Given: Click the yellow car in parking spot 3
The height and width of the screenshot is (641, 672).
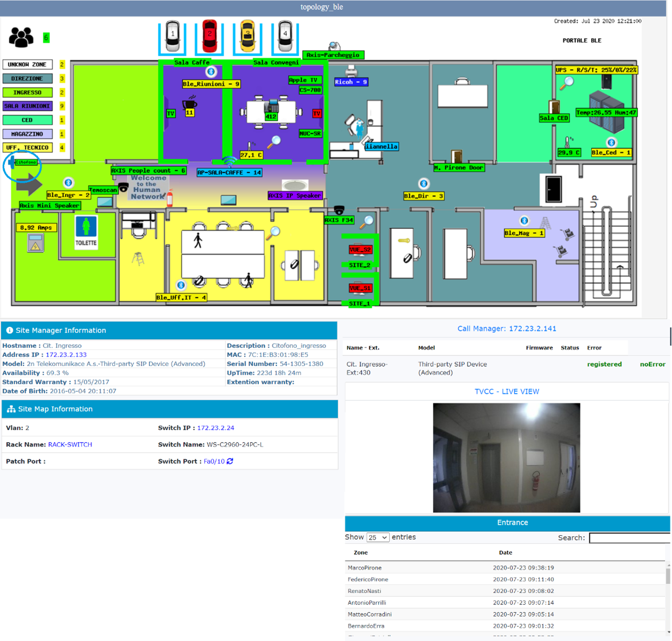Looking at the screenshot, I should (x=247, y=36).
